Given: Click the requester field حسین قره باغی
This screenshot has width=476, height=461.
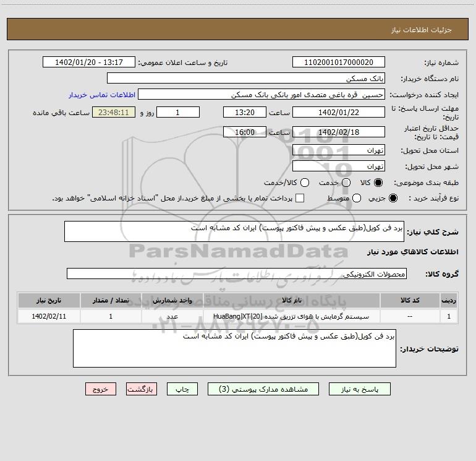Looking at the screenshot, I should pos(261,94).
